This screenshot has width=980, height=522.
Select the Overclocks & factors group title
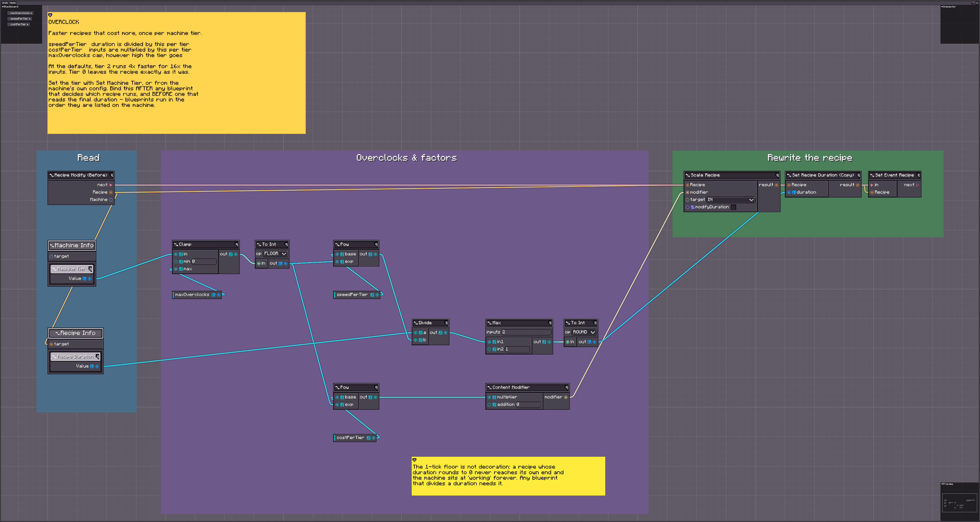coord(406,158)
